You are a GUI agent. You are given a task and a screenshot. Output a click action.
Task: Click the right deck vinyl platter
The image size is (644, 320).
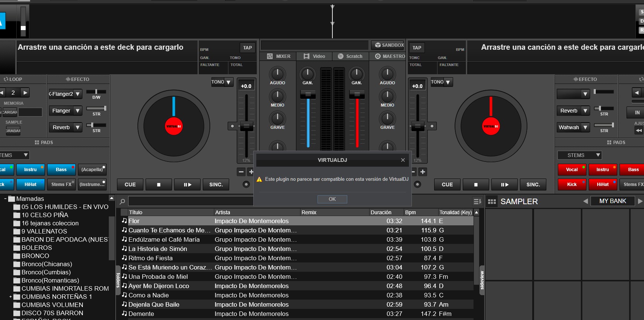[491, 126]
